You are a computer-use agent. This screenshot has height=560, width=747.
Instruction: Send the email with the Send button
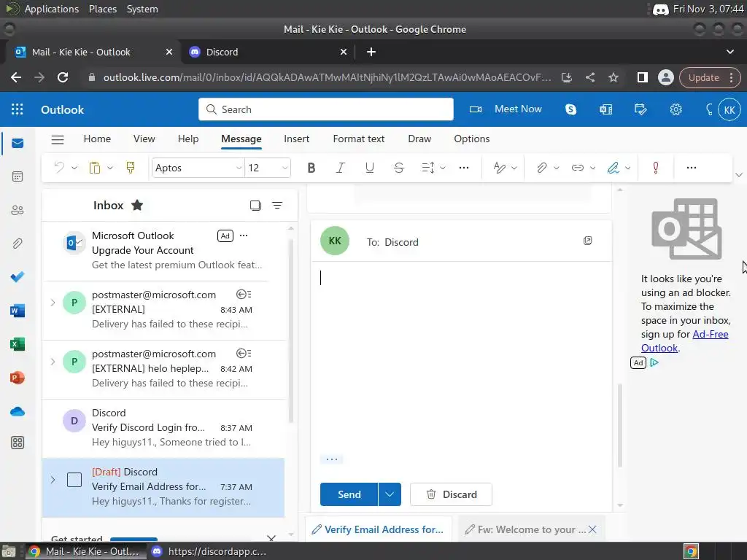pos(349,494)
